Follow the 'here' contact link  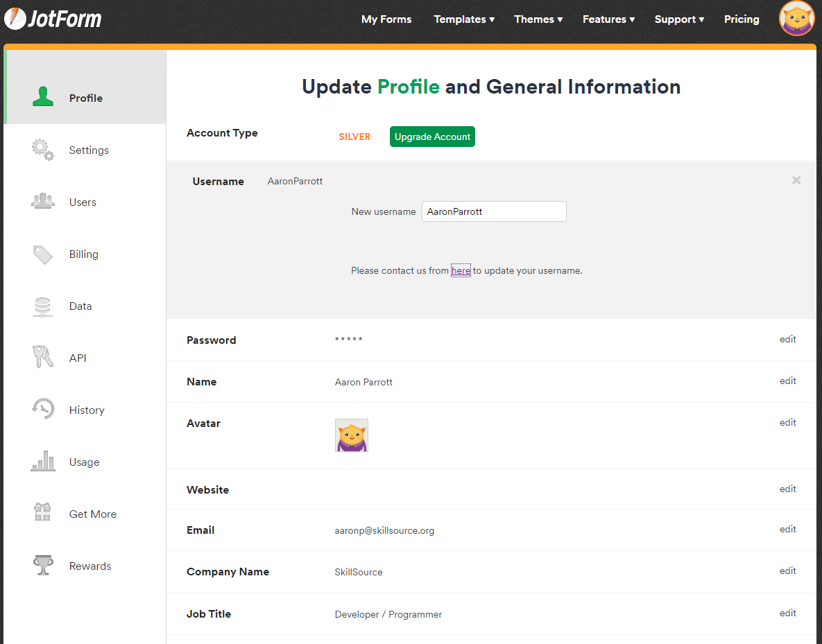click(461, 270)
